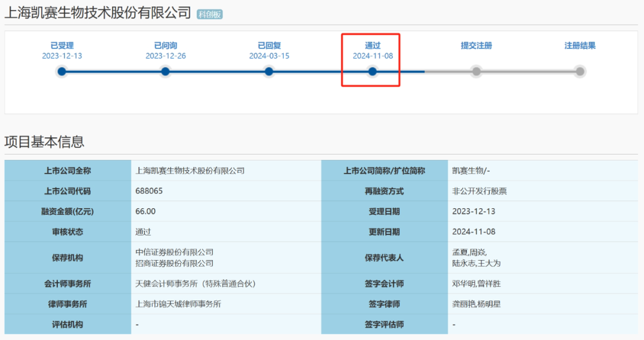Select the 已回复 stage label
The height and width of the screenshot is (340, 644).
pos(269,45)
